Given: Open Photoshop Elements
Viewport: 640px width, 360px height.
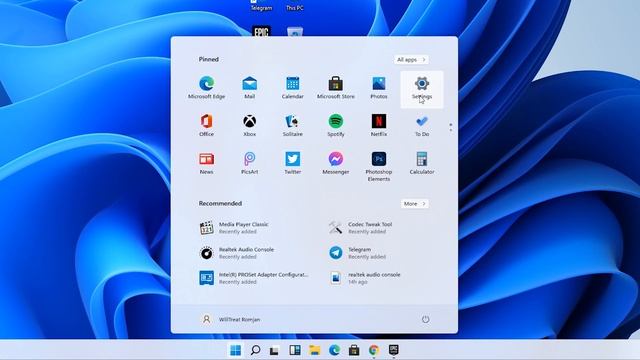Looking at the screenshot, I should click(x=379, y=167).
